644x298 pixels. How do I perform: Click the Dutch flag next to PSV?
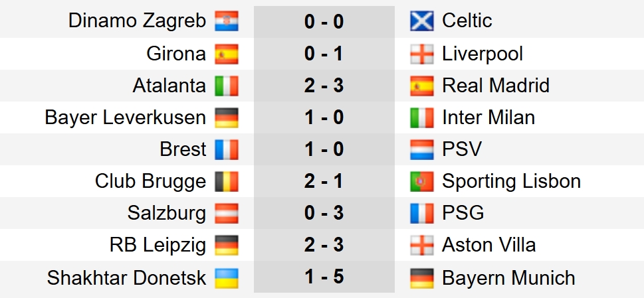(423, 150)
